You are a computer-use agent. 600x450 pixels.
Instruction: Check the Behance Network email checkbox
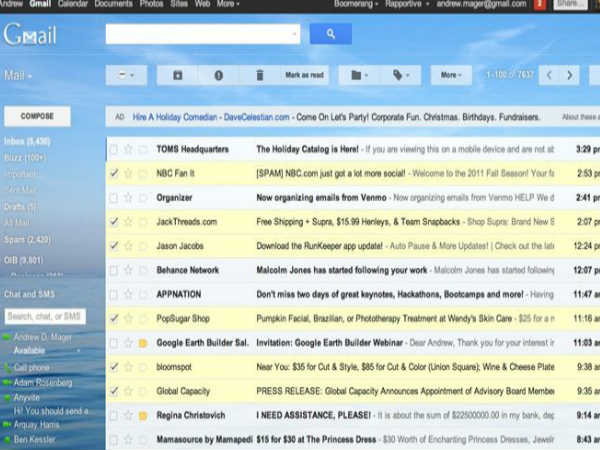pyautogui.click(x=114, y=270)
